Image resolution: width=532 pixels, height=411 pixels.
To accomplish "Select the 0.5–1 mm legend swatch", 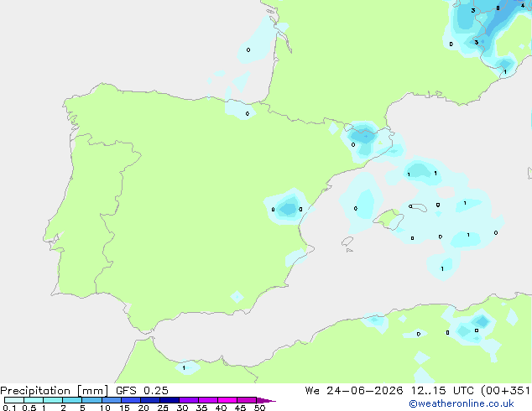I will [x=34, y=400].
